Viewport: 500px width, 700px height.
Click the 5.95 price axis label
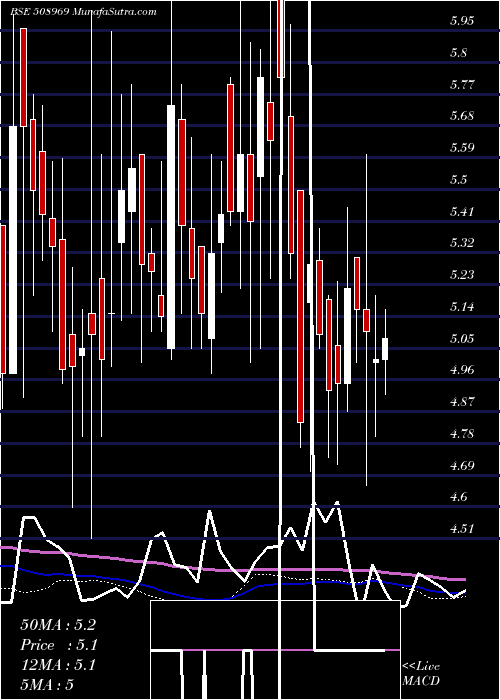pos(462,21)
